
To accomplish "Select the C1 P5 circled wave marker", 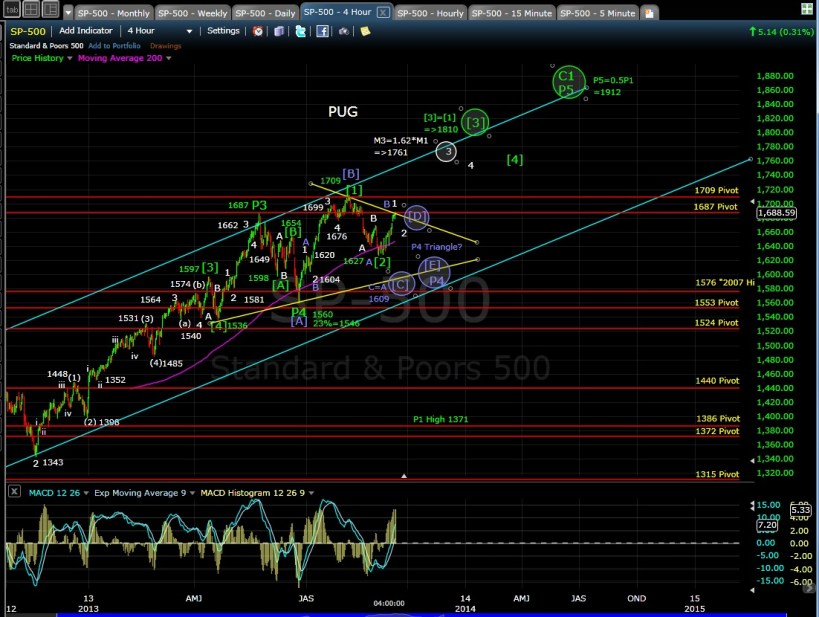I will click(569, 83).
